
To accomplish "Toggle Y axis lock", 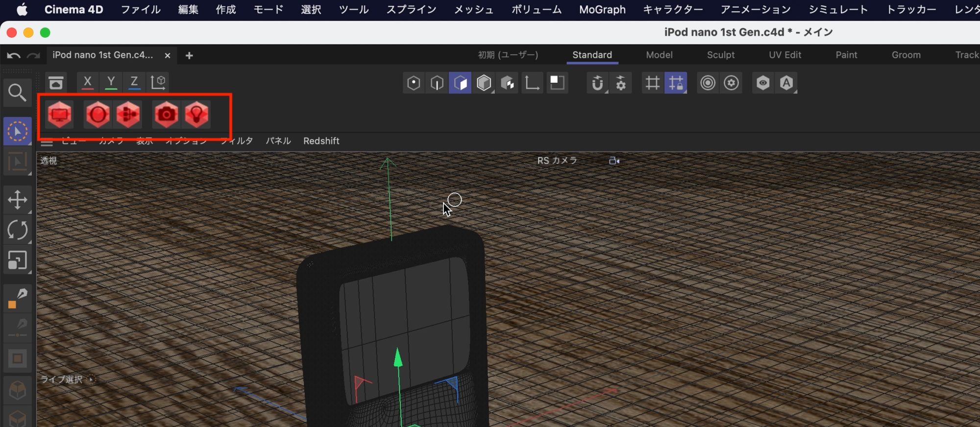I will (x=111, y=82).
